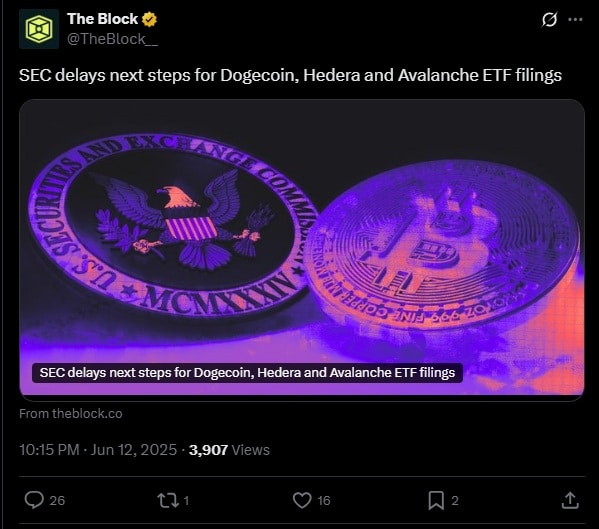The image size is (599, 529).
Task: Click the repost arrows icon
Action: pyautogui.click(x=168, y=500)
